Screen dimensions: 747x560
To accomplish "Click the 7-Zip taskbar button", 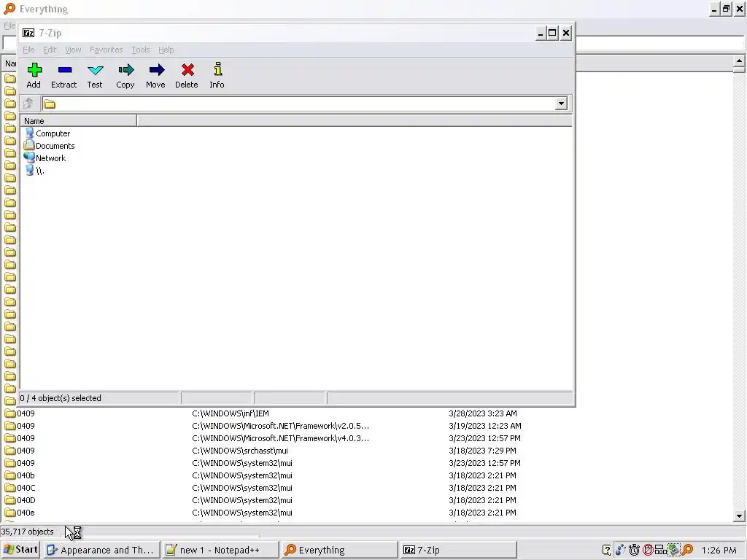I will (458, 550).
